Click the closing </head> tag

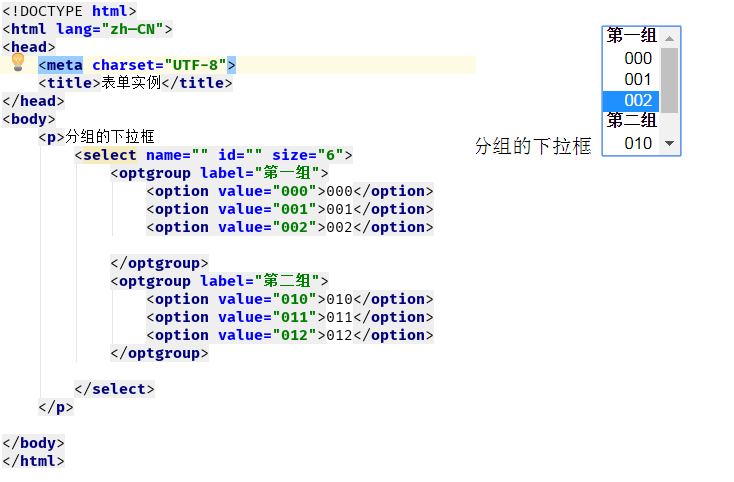pos(33,101)
